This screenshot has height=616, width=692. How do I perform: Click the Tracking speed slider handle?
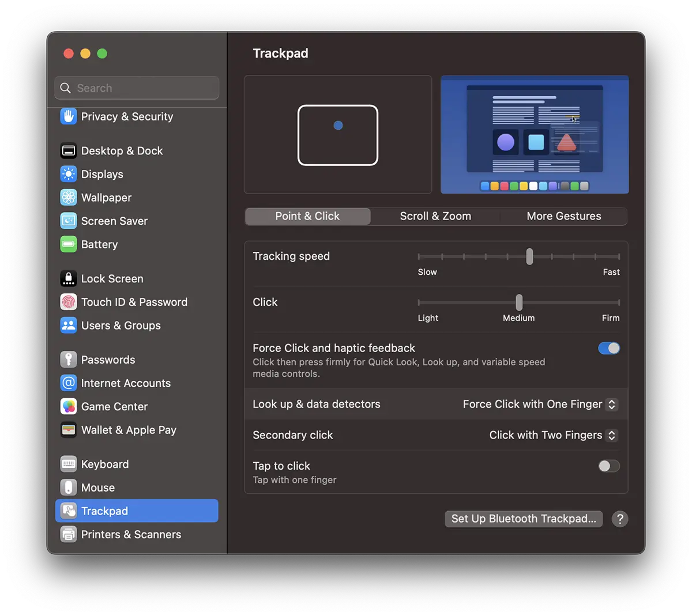tap(529, 256)
